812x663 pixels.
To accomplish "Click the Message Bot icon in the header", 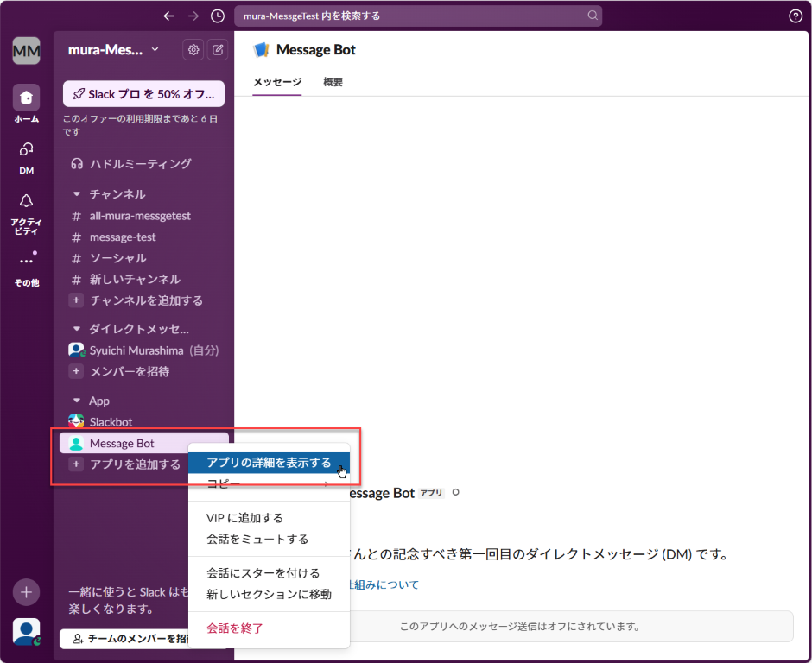I will point(261,50).
